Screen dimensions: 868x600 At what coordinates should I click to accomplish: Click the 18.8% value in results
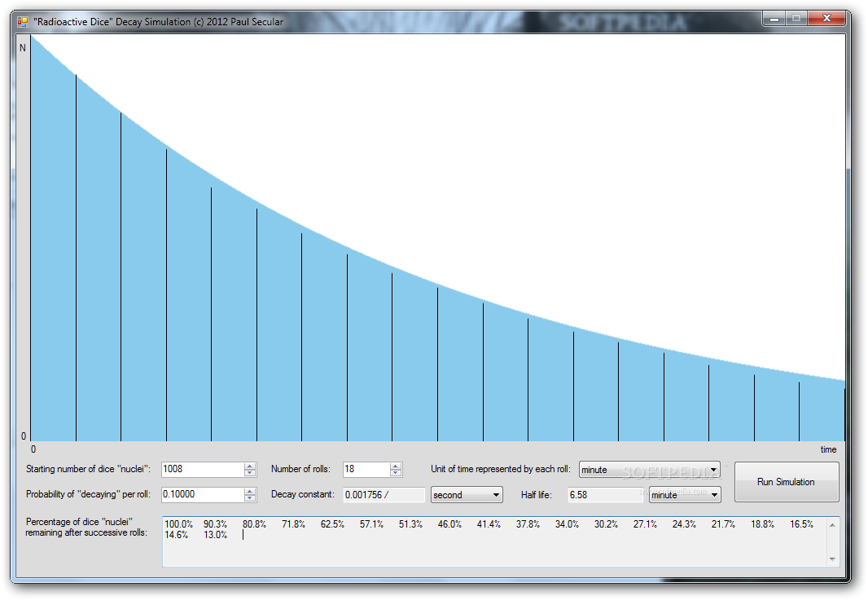coord(763,524)
